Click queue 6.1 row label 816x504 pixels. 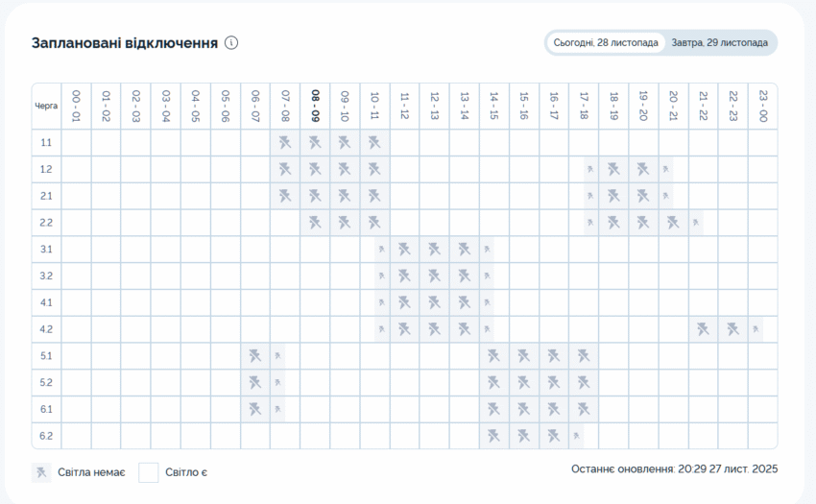(46, 409)
